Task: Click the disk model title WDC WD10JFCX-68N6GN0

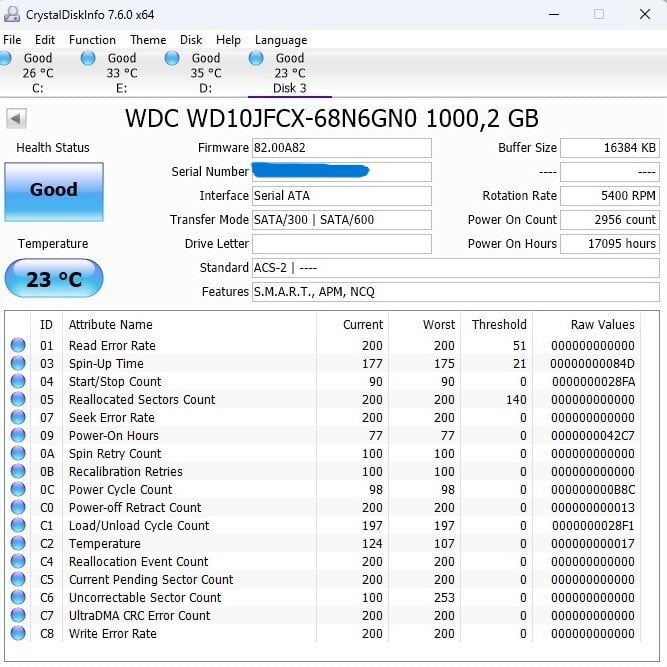Action: click(x=271, y=118)
